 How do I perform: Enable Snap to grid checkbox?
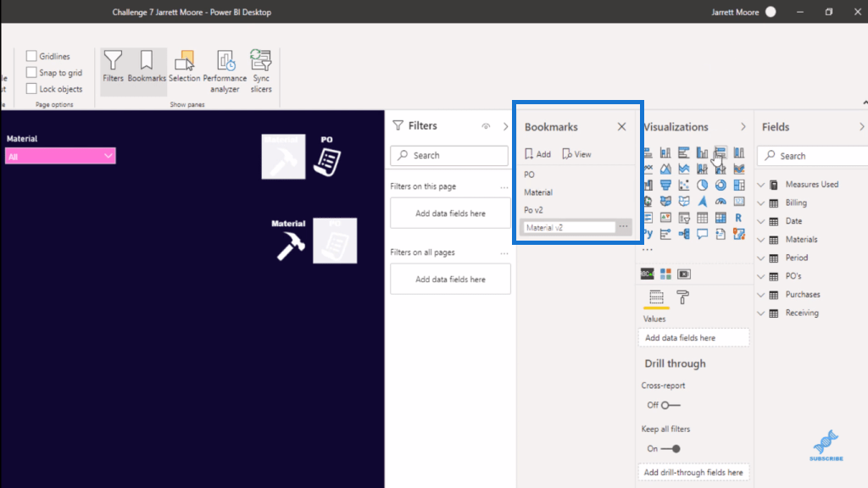pos(31,73)
